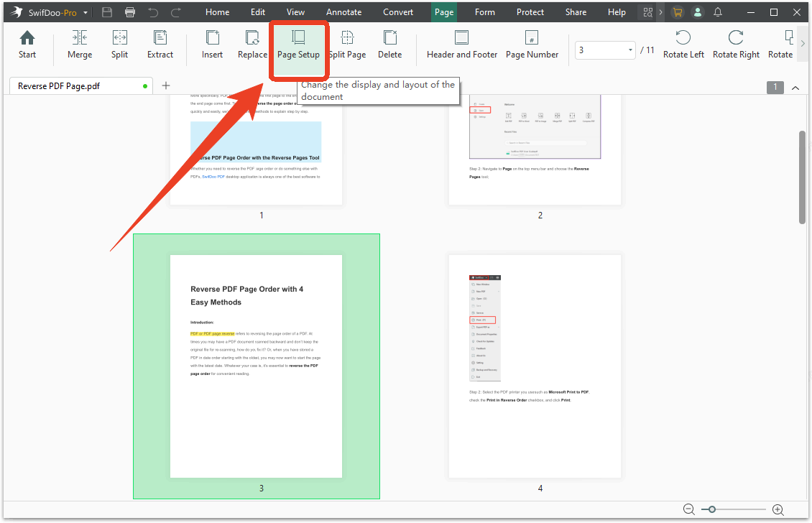Click the Replace page tool
Screen dimensions: 812x523
252,45
